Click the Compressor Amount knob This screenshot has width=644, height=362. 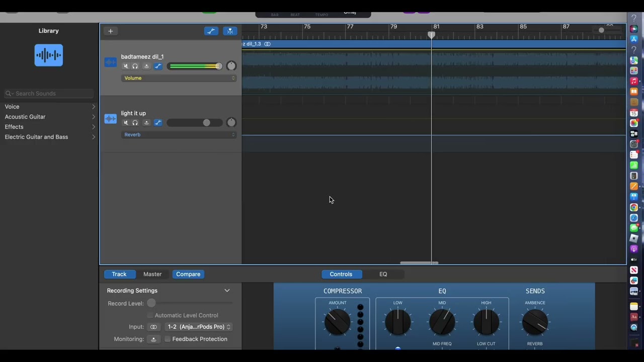(338, 322)
